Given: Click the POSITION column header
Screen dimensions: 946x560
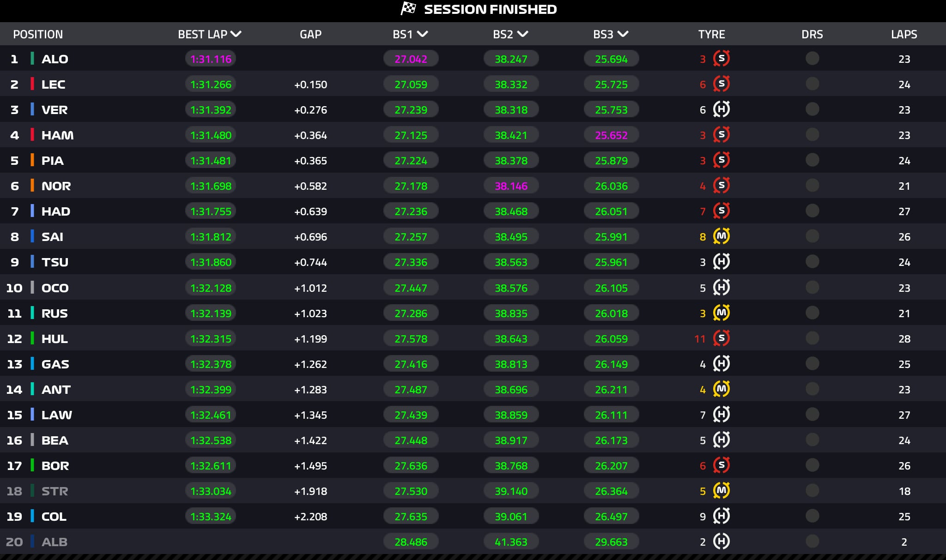Looking at the screenshot, I should [38, 34].
